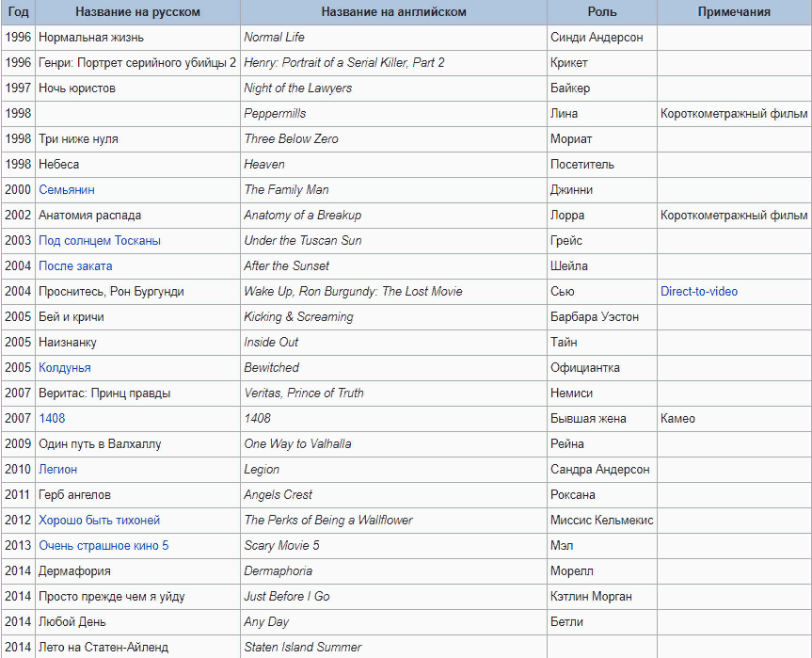Click the Сандра Андерсон role cell
The image size is (812, 658).
tap(602, 469)
